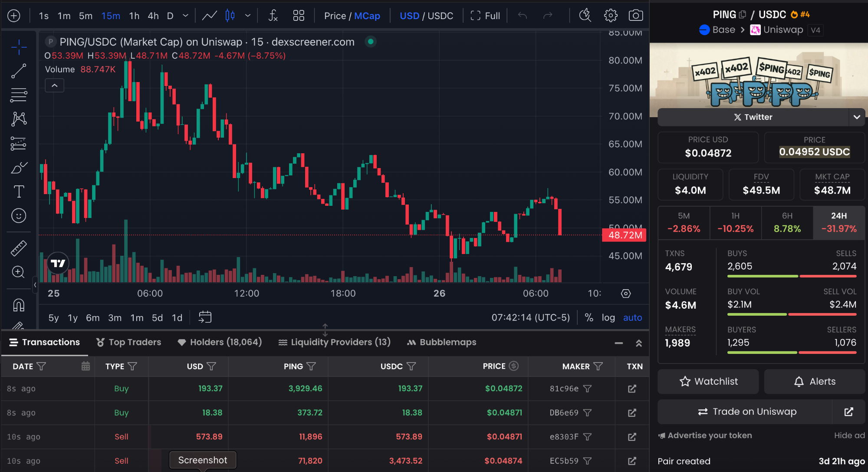Add pair to Watchlist
The width and height of the screenshot is (868, 472).
click(708, 381)
